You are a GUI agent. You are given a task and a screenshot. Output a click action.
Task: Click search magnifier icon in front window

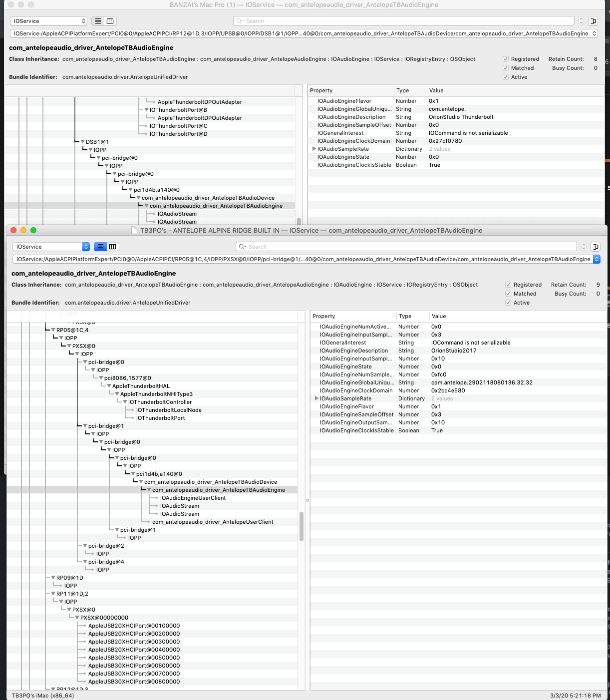(242, 247)
